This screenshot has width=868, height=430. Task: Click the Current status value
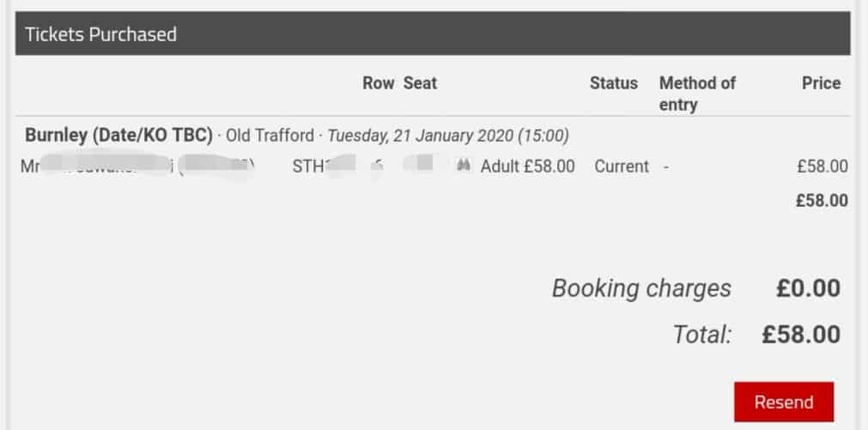click(x=622, y=166)
